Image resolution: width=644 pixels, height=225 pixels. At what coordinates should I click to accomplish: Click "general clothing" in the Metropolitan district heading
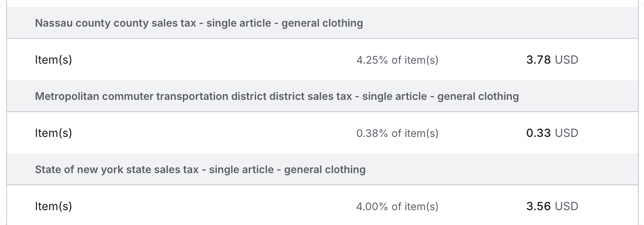pyautogui.click(x=478, y=96)
